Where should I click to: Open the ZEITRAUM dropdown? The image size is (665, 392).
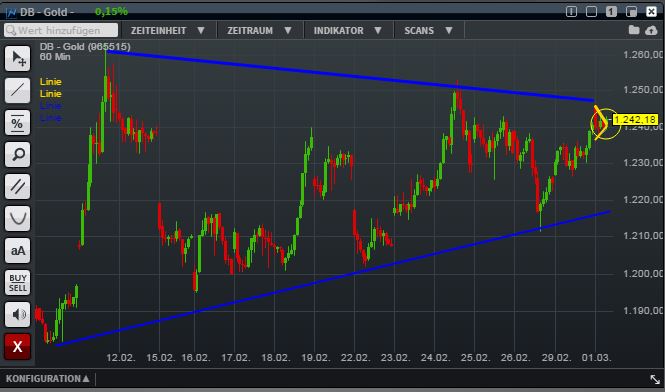pos(260,31)
